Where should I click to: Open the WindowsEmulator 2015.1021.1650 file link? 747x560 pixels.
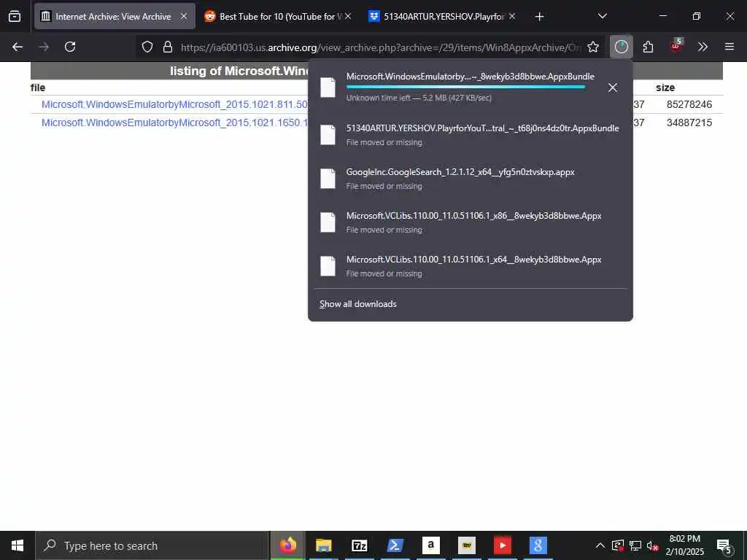coord(174,122)
